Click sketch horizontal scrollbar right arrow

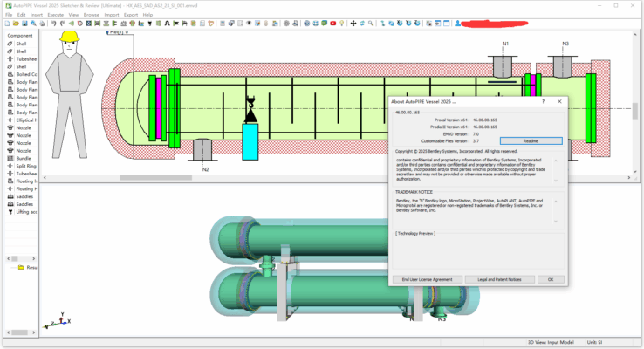[x=629, y=177]
